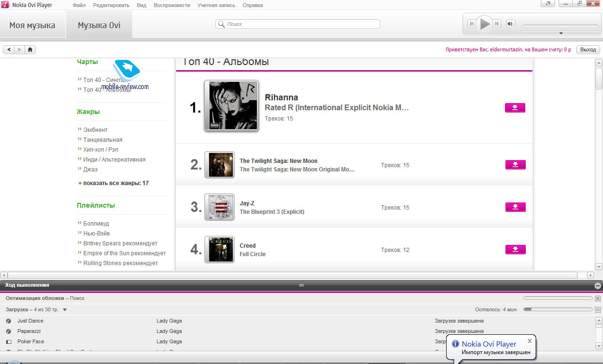This screenshot has height=364, width=603.
Task: Open the Rihanna Rated R album cover
Action: coord(231,105)
